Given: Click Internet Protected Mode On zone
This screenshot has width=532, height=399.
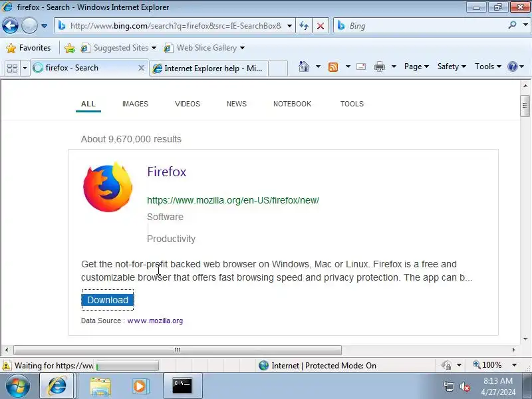Looking at the screenshot, I should point(317,365).
